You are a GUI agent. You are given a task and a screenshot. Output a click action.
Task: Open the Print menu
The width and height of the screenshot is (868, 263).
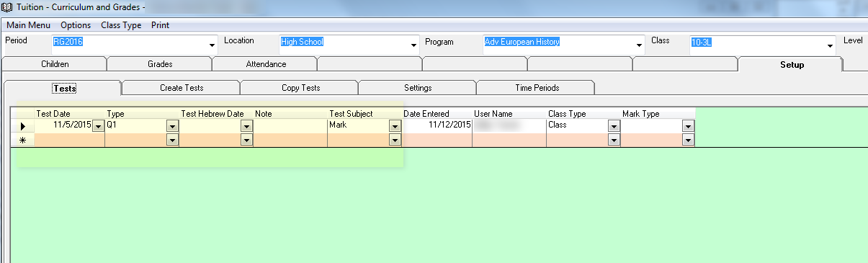[160, 25]
